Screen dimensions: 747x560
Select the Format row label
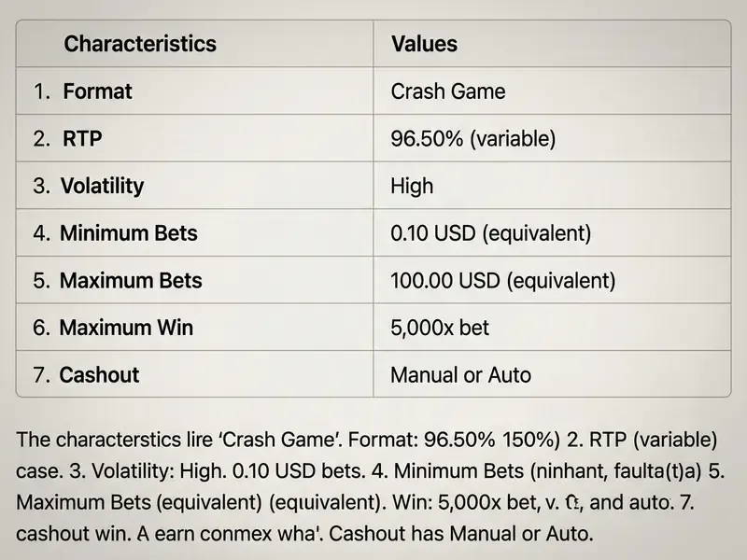point(98,91)
